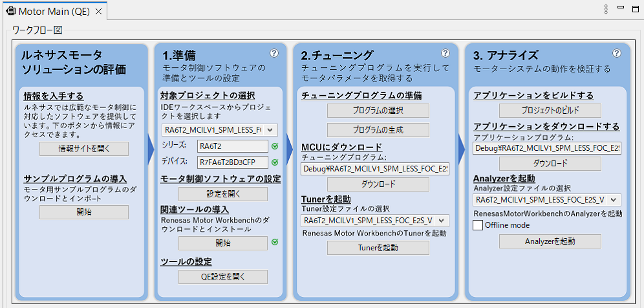Click green check icon next to デバイス field
The height and width of the screenshot is (308, 644).
pos(275,162)
